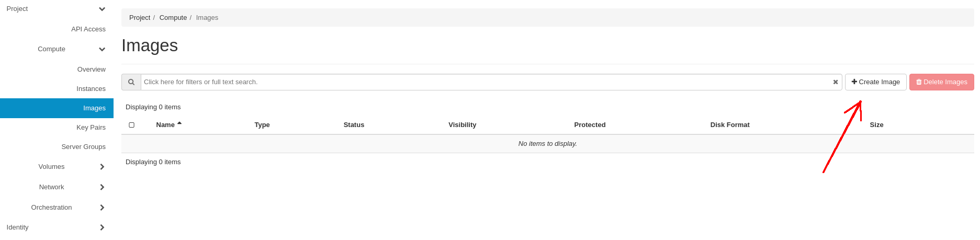
Task: Open Server Groups page
Action: 84,147
